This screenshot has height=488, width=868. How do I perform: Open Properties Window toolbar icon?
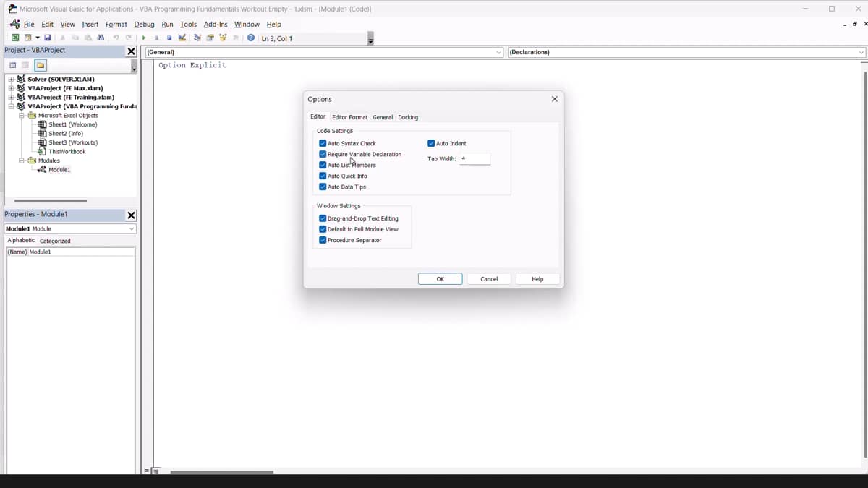[210, 38]
